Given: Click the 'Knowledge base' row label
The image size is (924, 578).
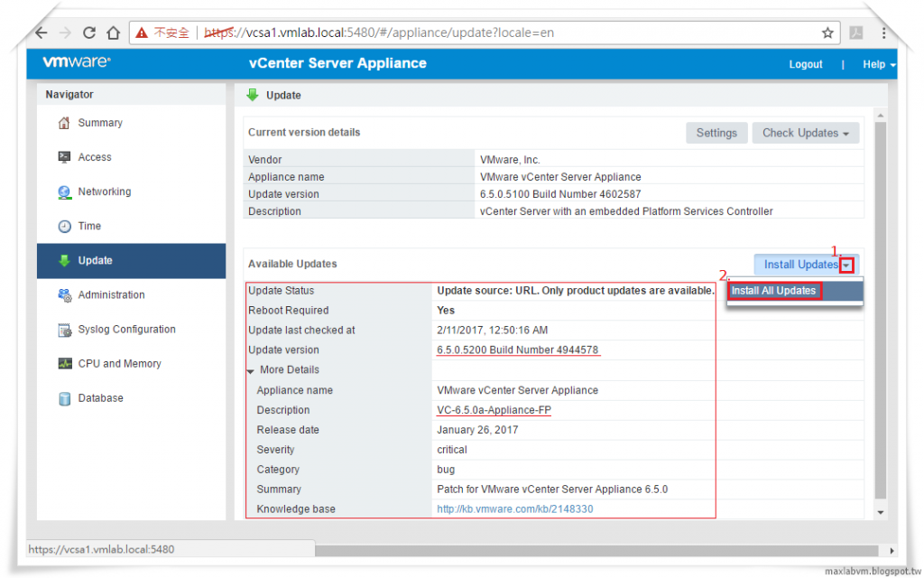Looking at the screenshot, I should [x=296, y=509].
